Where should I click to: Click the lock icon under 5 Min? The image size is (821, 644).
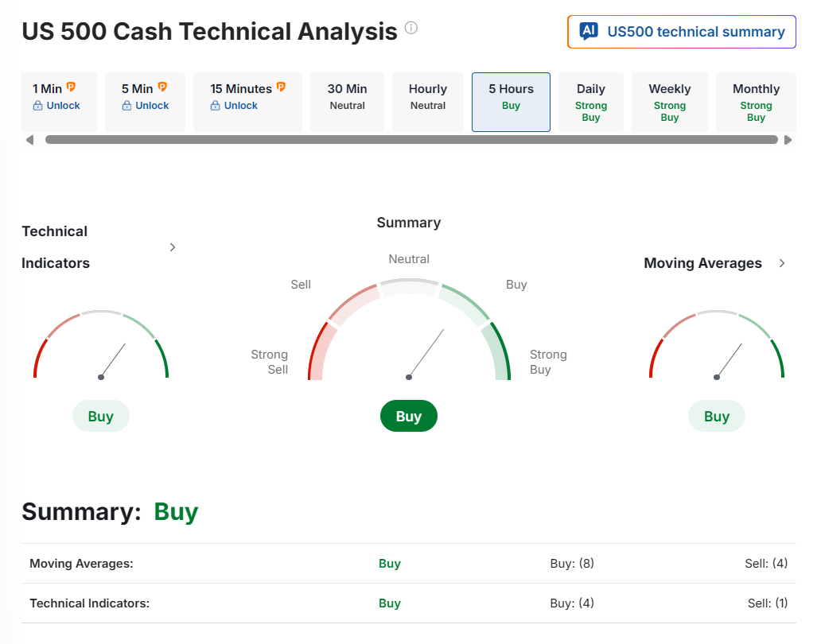click(x=126, y=106)
